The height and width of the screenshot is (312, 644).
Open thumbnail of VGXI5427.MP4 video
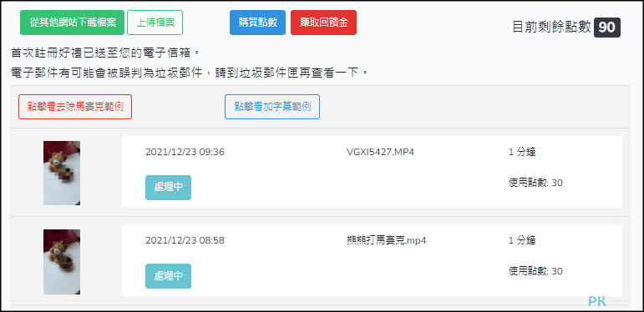point(62,173)
